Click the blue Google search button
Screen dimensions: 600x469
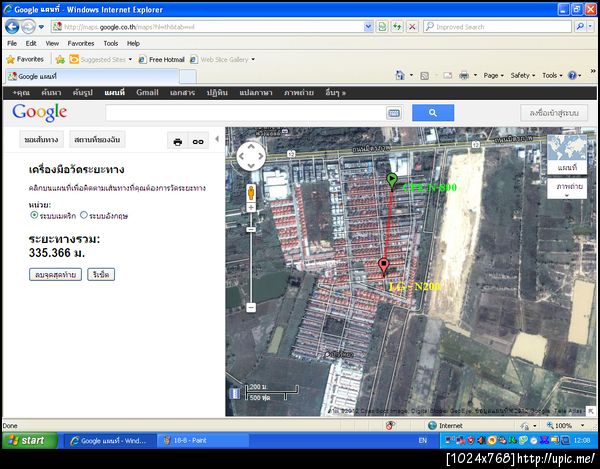pyautogui.click(x=433, y=113)
